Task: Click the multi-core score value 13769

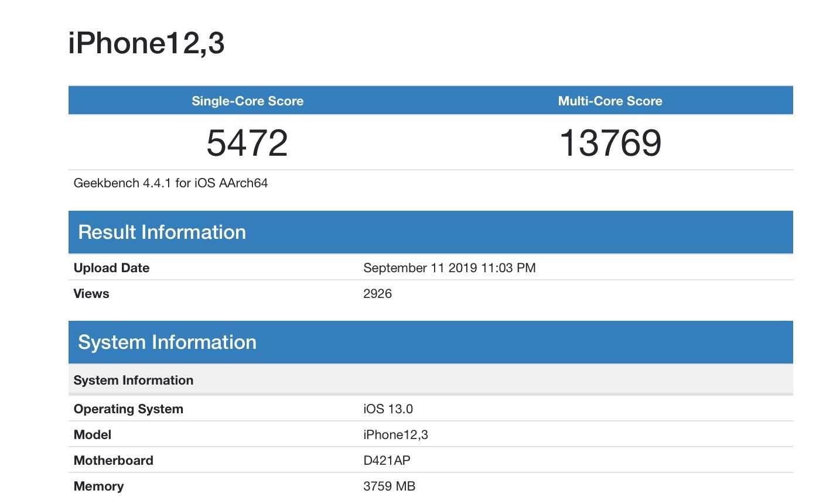Action: pyautogui.click(x=610, y=143)
